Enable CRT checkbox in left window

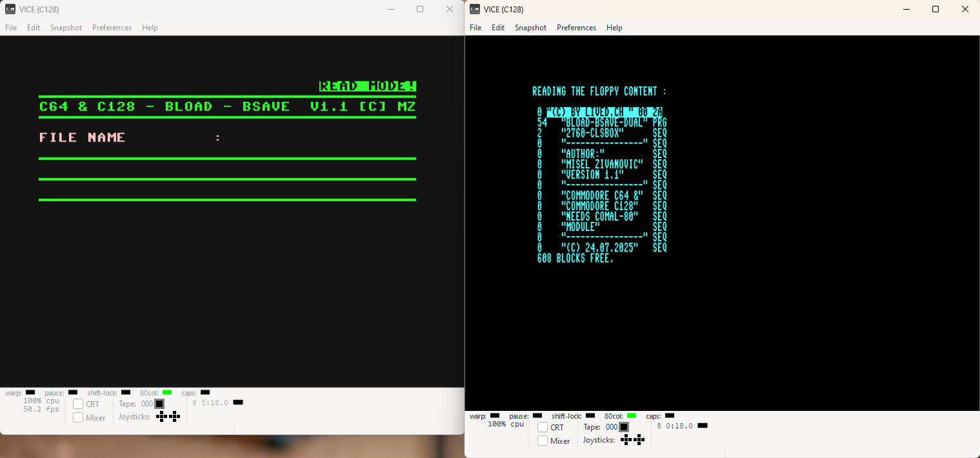[x=78, y=404]
